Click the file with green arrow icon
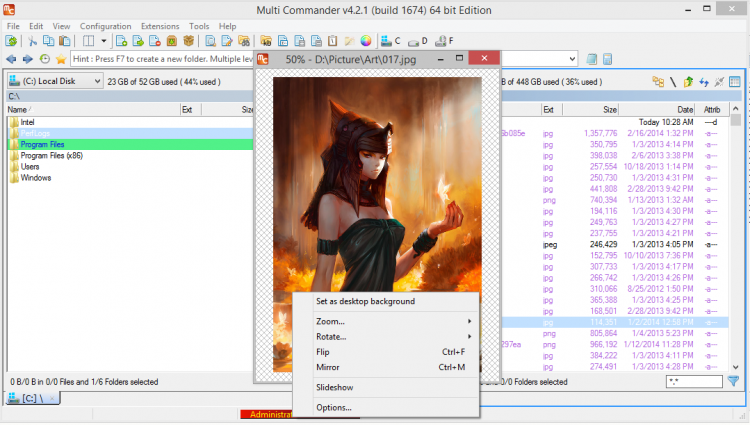 click(x=138, y=41)
